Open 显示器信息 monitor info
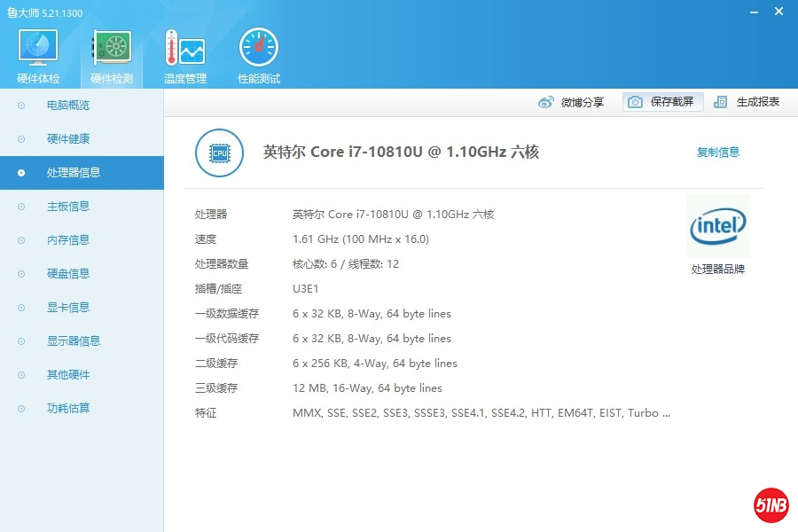Viewport: 798px width, 532px height. (x=74, y=341)
